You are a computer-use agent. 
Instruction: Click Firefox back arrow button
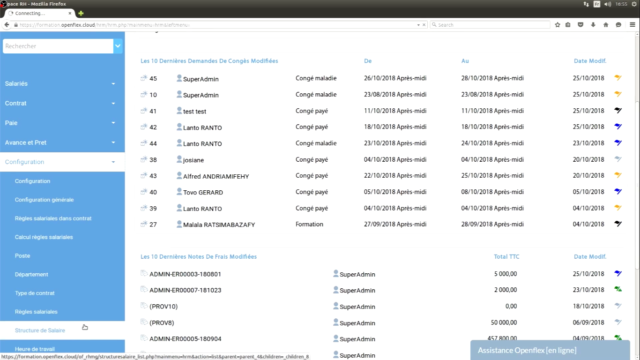[x=7, y=25]
